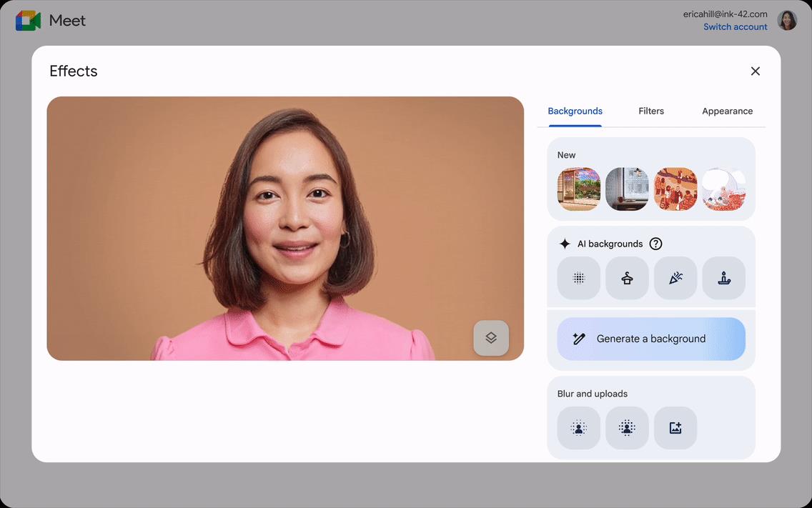Screen dimensions: 812x508
Task: Open the layers effect control on video preview
Action: [x=491, y=337]
